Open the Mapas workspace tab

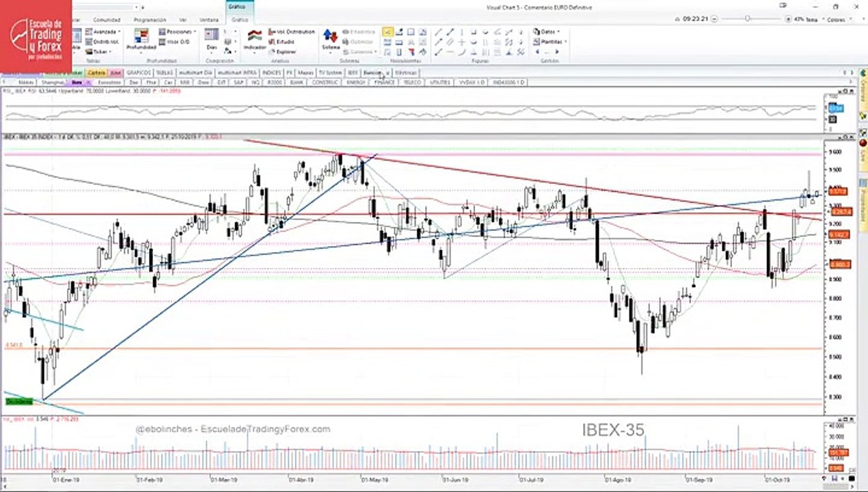[306, 72]
